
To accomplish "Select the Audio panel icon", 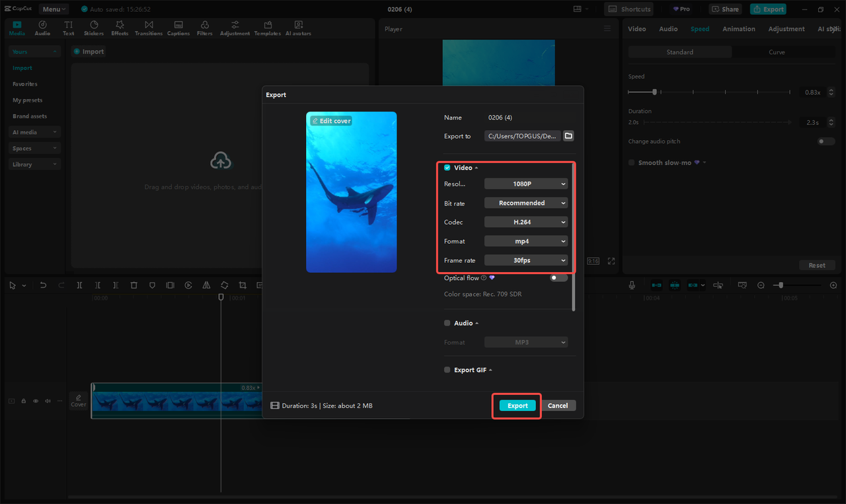I will pos(42,28).
